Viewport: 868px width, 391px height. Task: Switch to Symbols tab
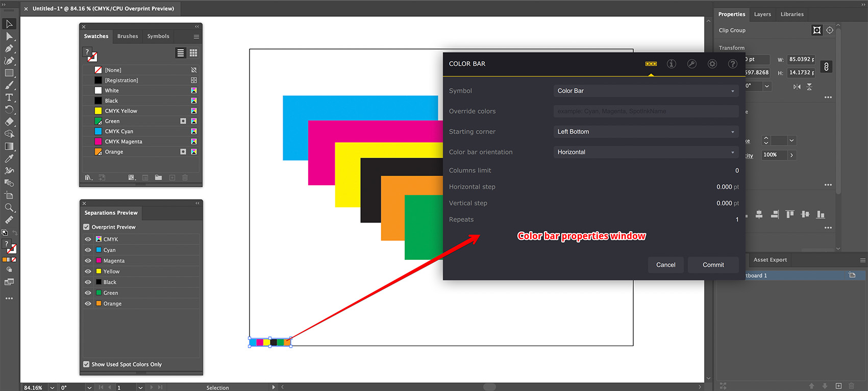158,36
